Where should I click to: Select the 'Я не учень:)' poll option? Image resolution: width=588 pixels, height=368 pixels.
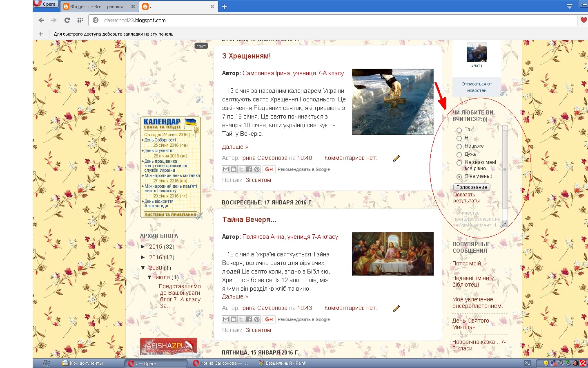click(459, 177)
